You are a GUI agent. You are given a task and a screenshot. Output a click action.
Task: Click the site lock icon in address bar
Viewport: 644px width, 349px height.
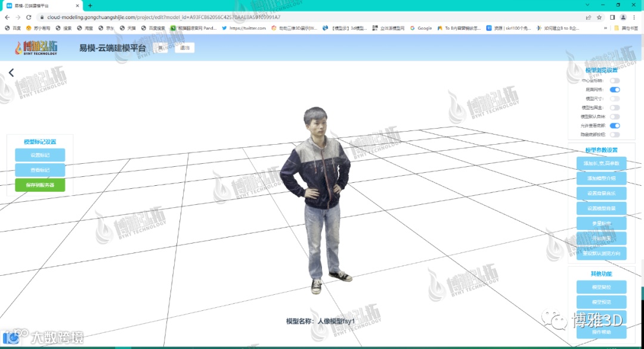[41, 17]
